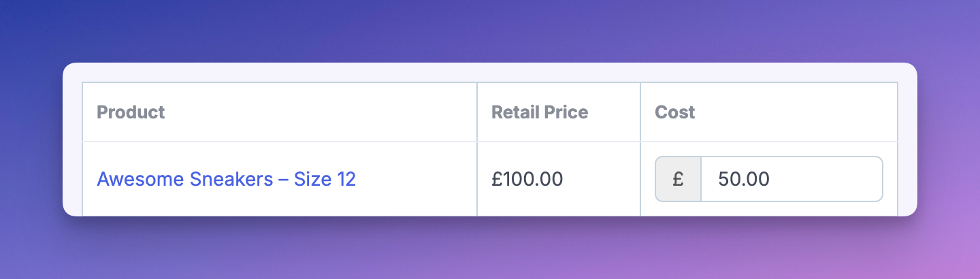Click empty space right of the product link

pos(415,180)
